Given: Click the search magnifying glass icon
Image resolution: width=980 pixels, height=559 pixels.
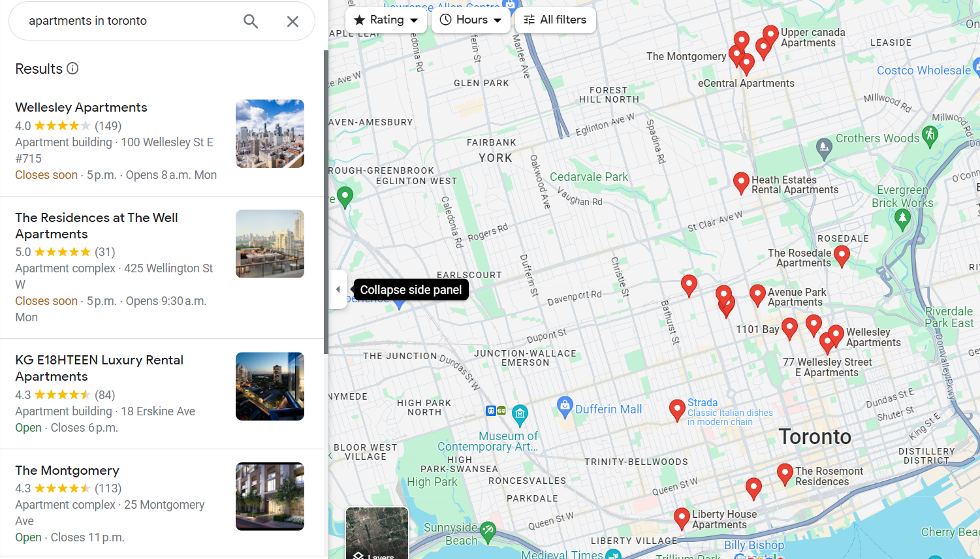Looking at the screenshot, I should click(251, 21).
